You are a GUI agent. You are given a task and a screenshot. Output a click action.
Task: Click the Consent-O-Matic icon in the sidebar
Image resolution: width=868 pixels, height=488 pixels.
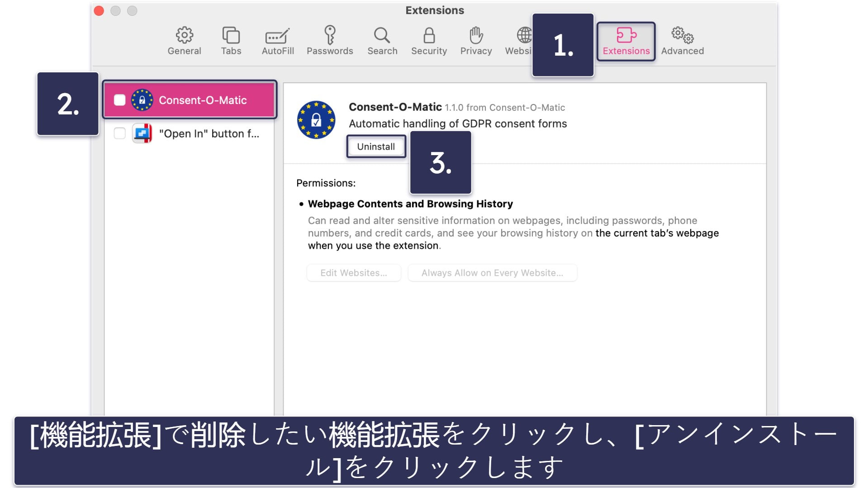coord(142,100)
